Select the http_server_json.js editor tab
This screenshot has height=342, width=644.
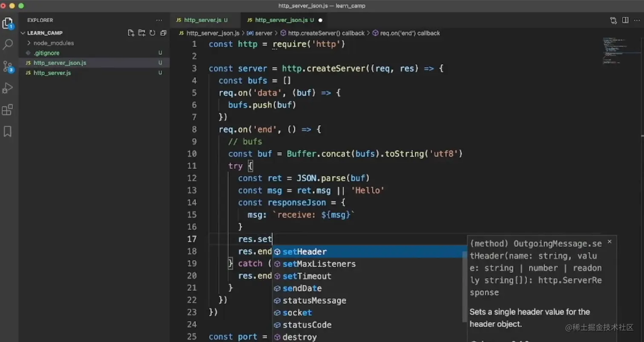285,20
